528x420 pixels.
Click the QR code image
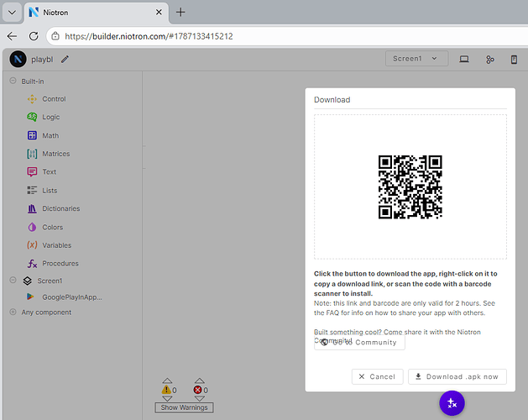pyautogui.click(x=410, y=187)
